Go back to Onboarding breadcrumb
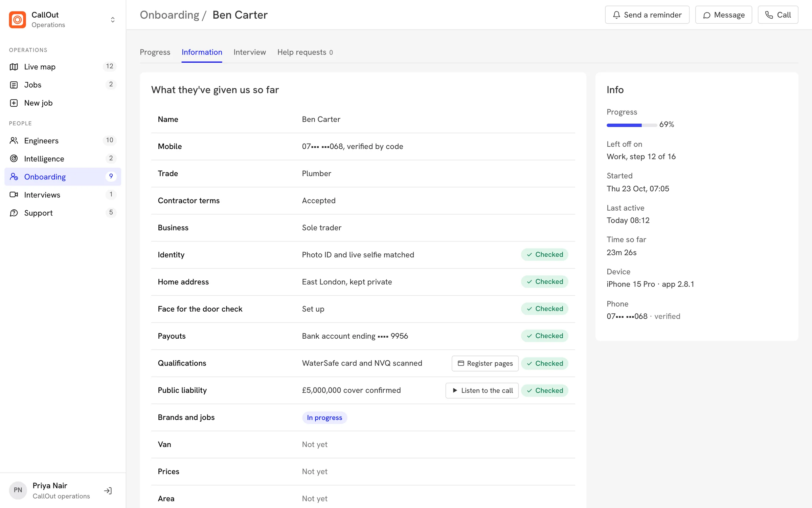The width and height of the screenshot is (812, 508). pyautogui.click(x=170, y=15)
